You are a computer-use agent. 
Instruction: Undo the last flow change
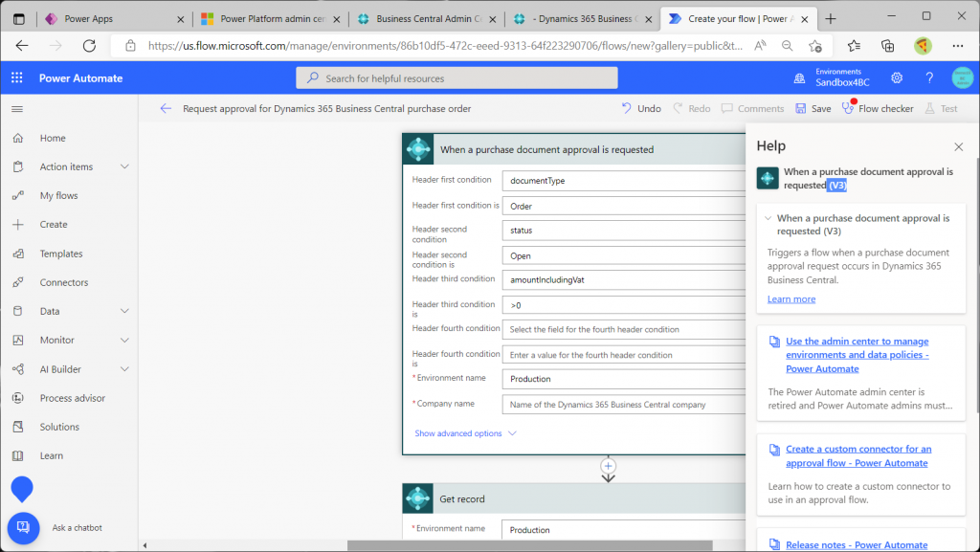click(x=641, y=109)
